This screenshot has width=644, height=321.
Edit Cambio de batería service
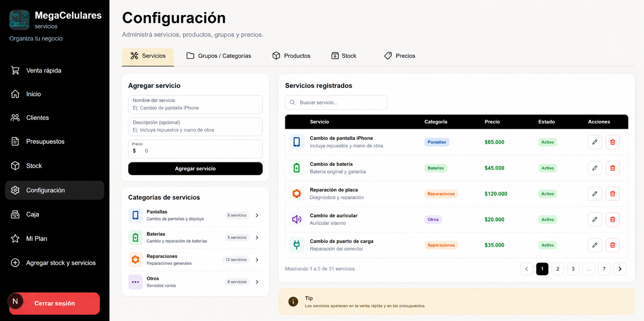click(x=595, y=168)
